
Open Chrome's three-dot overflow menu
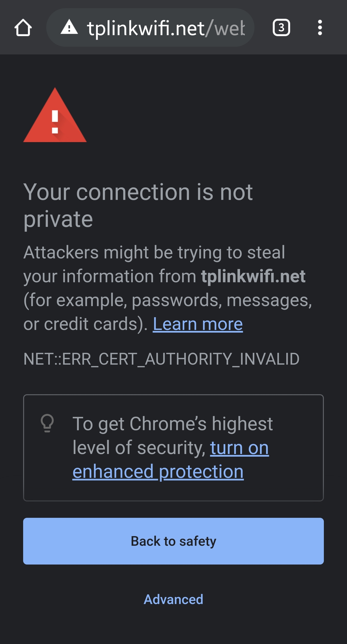(x=320, y=27)
